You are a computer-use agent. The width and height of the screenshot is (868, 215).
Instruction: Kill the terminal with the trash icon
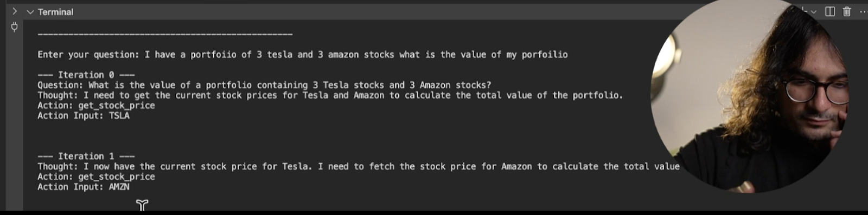(847, 11)
